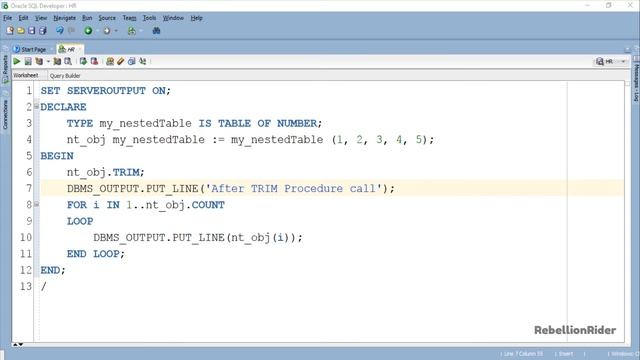Collapse the DECLARE block fold marker
The height and width of the screenshot is (360, 640).
36,106
